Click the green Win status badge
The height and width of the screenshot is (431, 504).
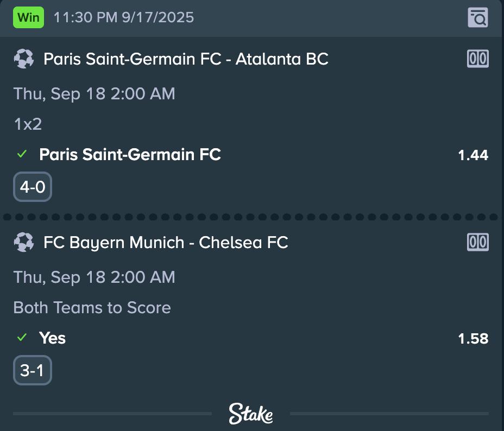tap(28, 17)
